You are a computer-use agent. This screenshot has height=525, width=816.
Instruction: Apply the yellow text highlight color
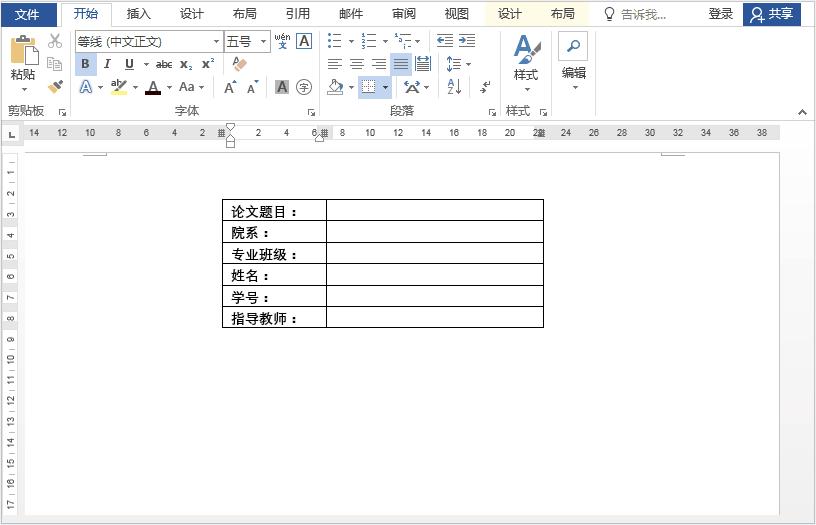point(119,87)
